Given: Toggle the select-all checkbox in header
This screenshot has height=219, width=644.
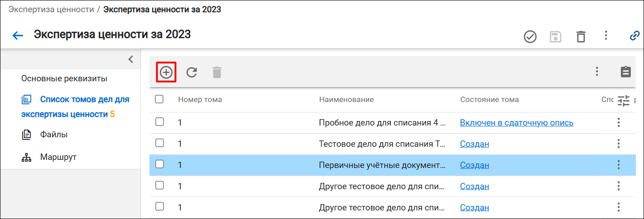Looking at the screenshot, I should [159, 99].
